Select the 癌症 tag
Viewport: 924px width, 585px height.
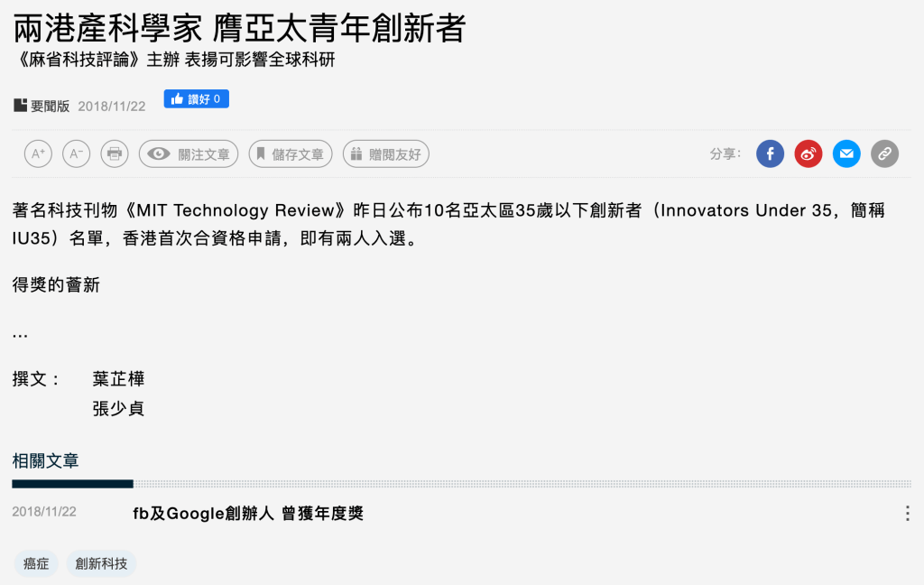[36, 564]
